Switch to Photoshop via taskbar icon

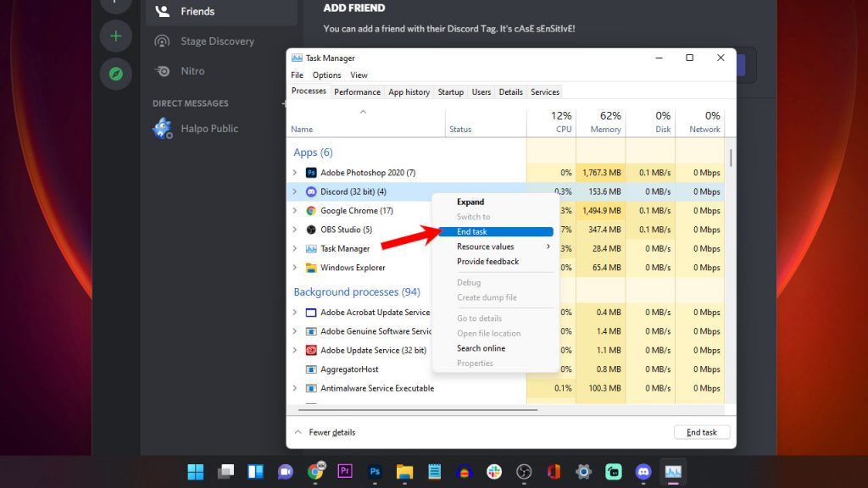(375, 471)
